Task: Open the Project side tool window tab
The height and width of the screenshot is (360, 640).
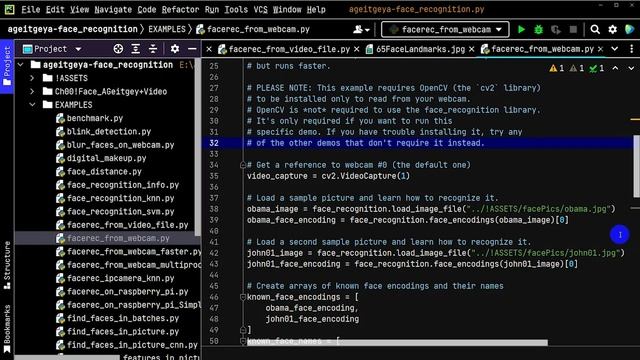Action: [x=7, y=66]
